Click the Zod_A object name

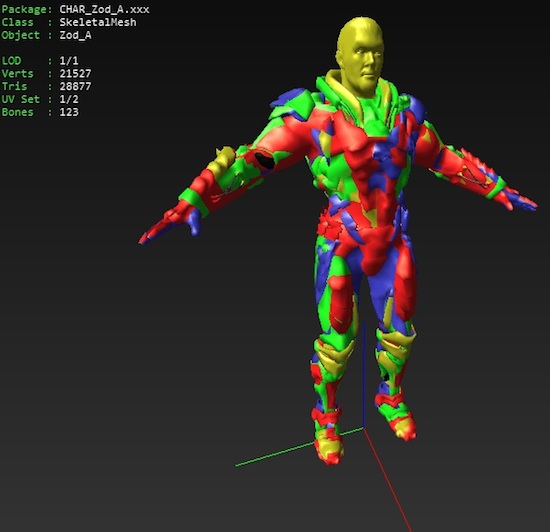point(75,35)
